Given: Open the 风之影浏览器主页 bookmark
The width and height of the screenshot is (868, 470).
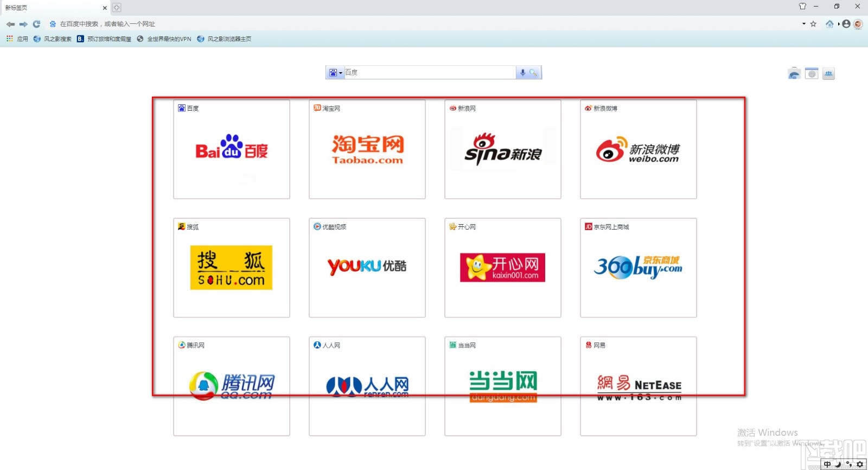Looking at the screenshot, I should [224, 39].
